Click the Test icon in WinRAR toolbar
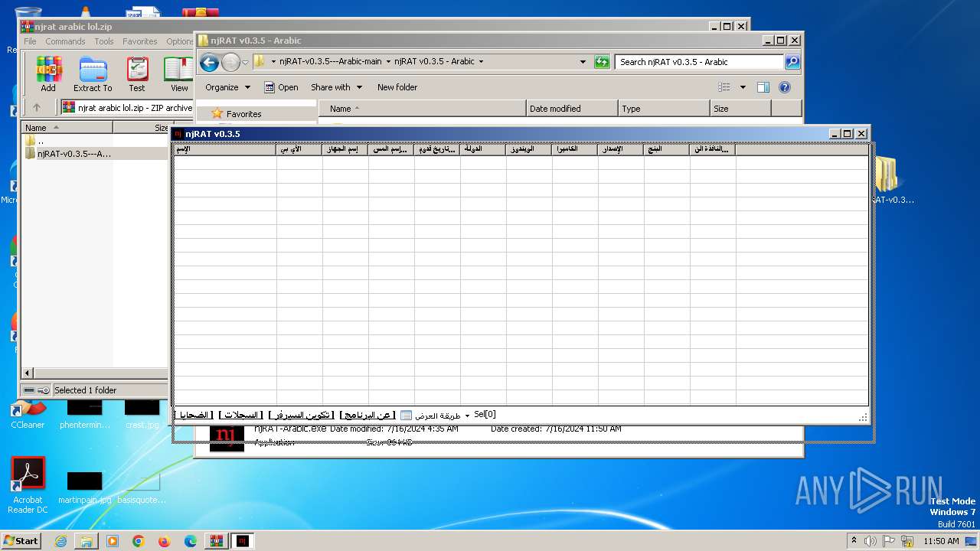The image size is (980, 551). 137,74
